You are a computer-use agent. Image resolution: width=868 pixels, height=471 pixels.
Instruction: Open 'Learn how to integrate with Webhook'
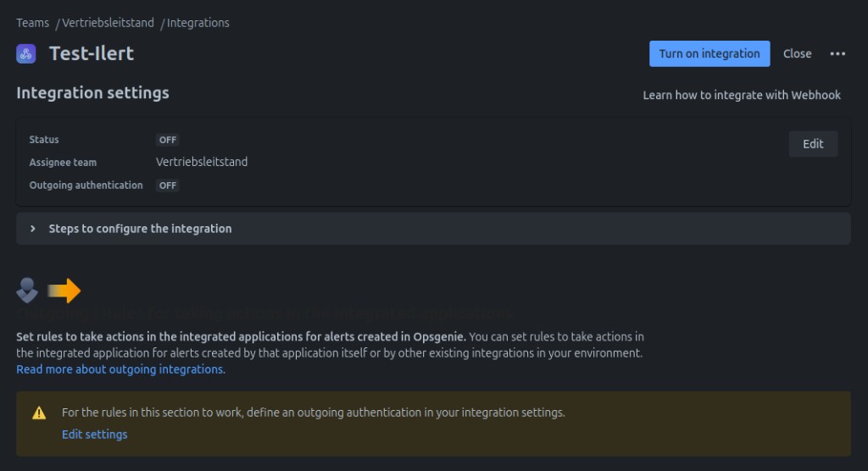[x=741, y=95]
